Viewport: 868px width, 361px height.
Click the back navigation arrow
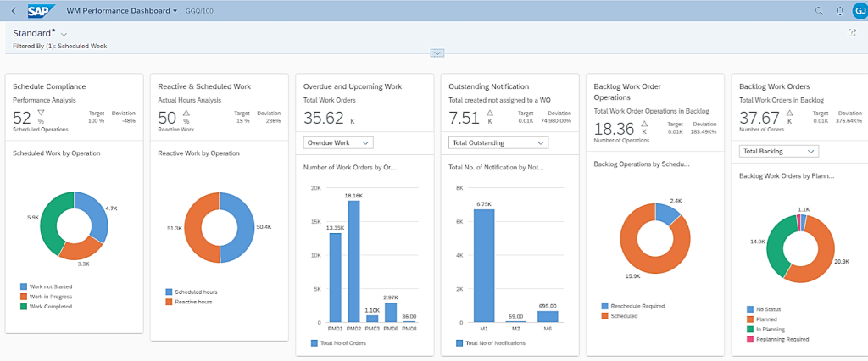point(14,11)
